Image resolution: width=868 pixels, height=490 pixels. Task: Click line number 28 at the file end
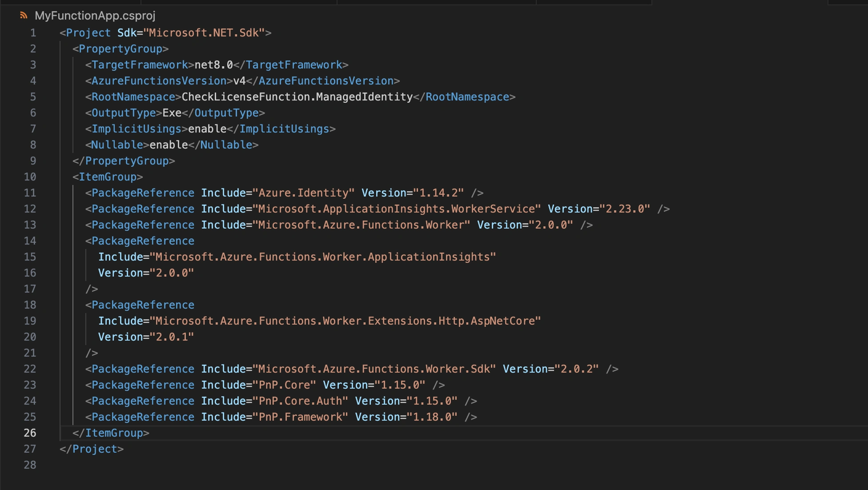tap(30, 465)
